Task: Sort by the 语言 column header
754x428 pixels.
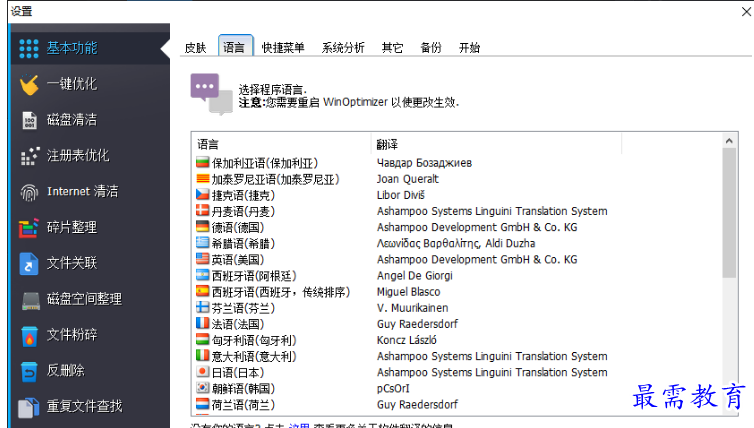Action: click(281, 144)
